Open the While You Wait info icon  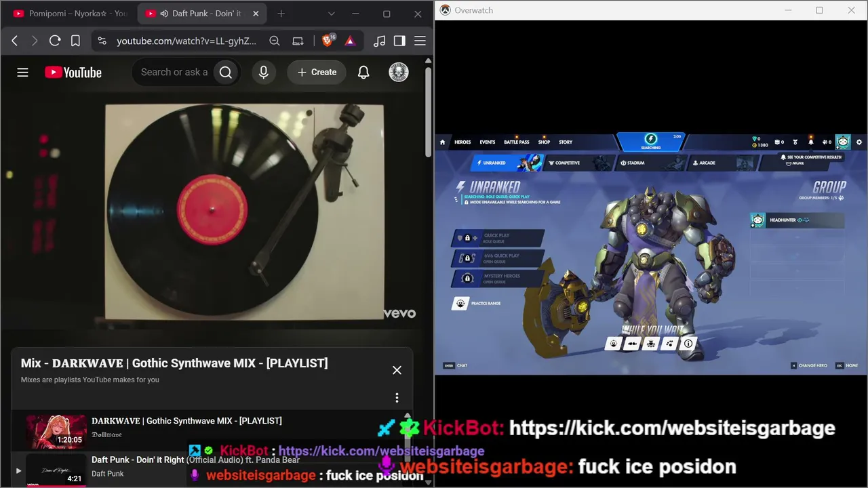click(x=688, y=344)
